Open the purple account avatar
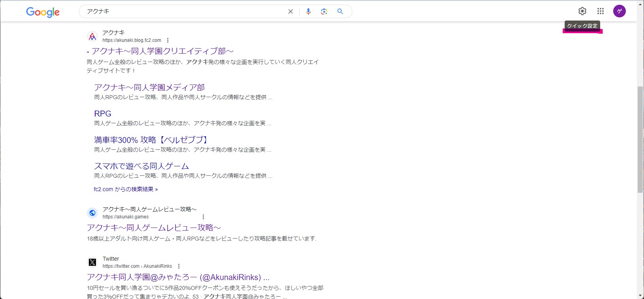The width and height of the screenshot is (644, 299). click(x=620, y=11)
